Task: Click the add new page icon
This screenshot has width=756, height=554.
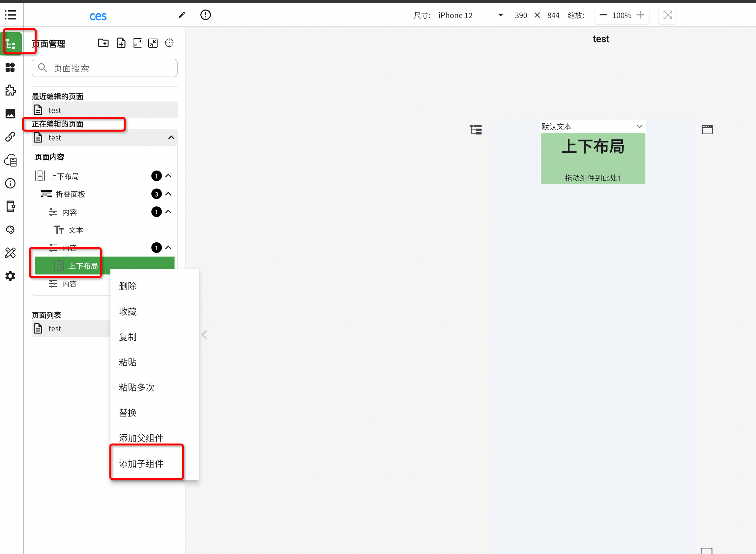Action: 121,43
